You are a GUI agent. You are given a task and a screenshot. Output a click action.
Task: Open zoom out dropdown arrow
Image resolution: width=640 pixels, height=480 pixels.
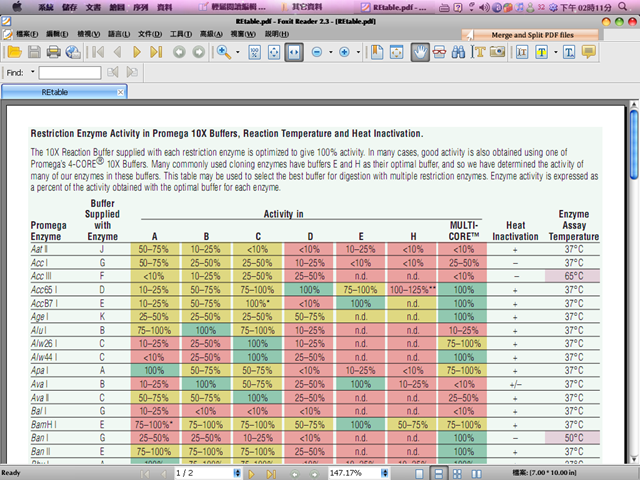(331, 52)
